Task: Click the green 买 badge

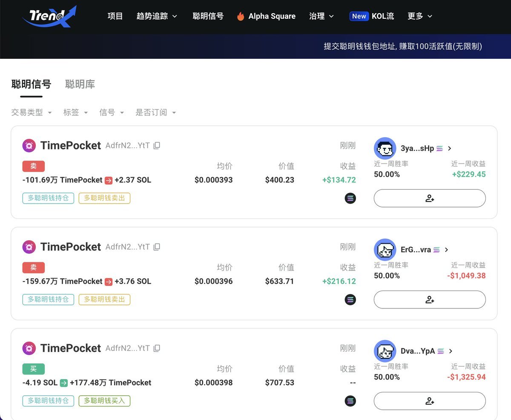Action: pos(34,369)
